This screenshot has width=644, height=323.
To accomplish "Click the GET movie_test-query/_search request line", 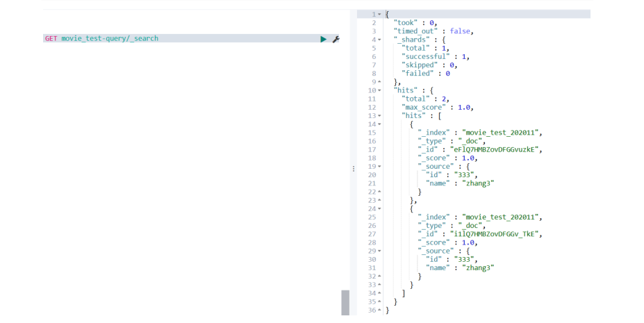I will (101, 39).
